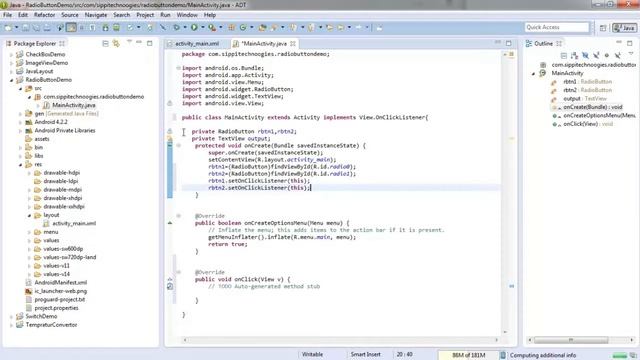Screen dimensions: 640x360
Task: Toggle Hide Non-Public Members in Outline
Action: pyautogui.click(x=607, y=56)
